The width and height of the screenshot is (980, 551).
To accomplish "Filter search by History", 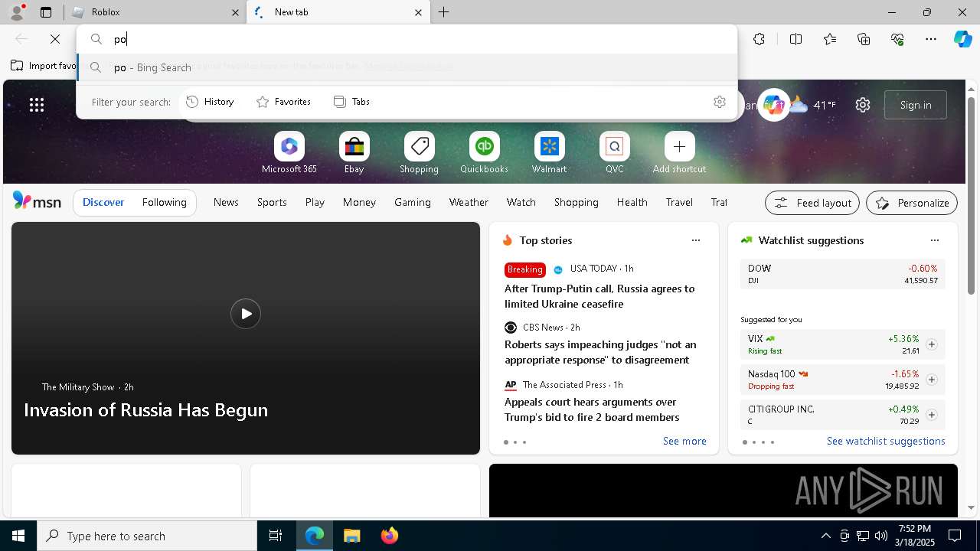I will [x=211, y=102].
